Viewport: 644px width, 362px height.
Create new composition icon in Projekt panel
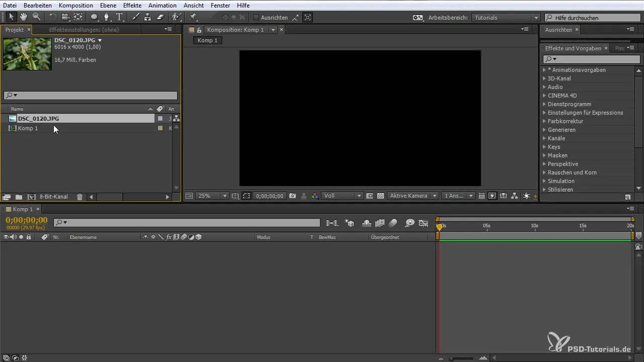(x=32, y=197)
